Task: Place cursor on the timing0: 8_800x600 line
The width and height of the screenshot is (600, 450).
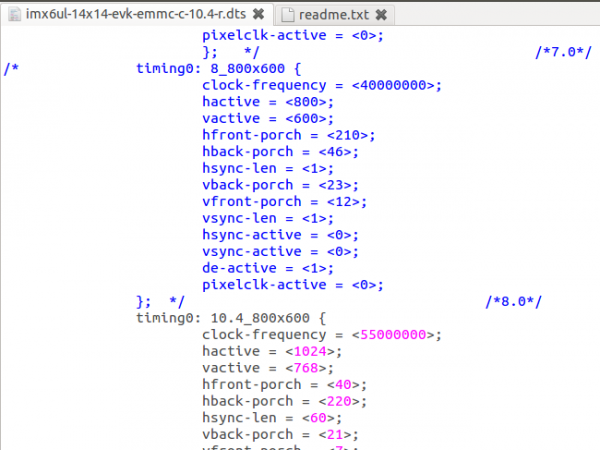Action: [214, 68]
